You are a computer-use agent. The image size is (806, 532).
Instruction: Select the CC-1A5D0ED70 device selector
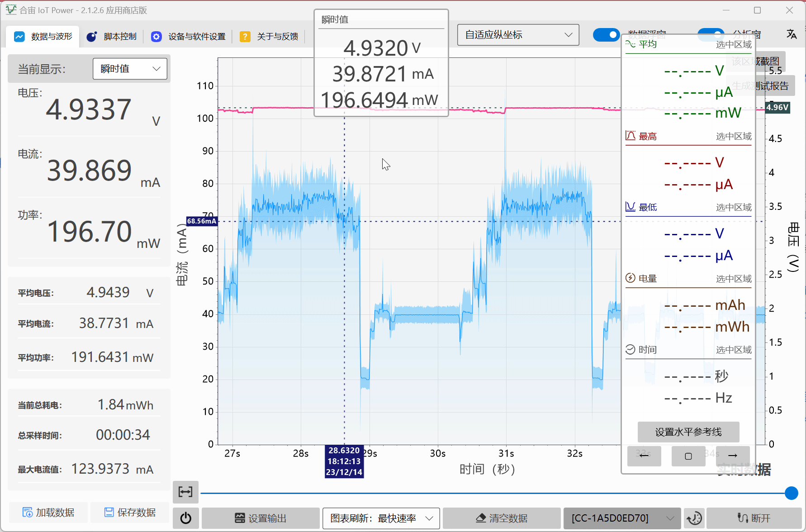622,518
